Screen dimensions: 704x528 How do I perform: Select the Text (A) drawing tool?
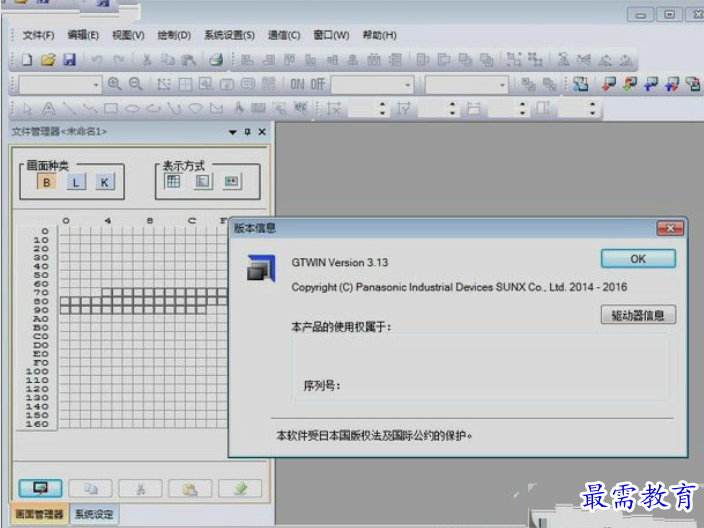click(x=48, y=108)
